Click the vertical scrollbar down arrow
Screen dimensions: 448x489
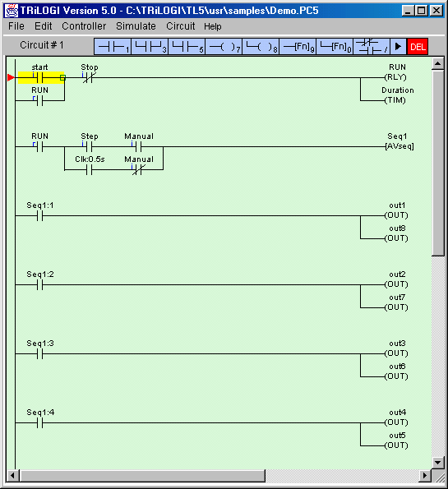click(x=438, y=462)
